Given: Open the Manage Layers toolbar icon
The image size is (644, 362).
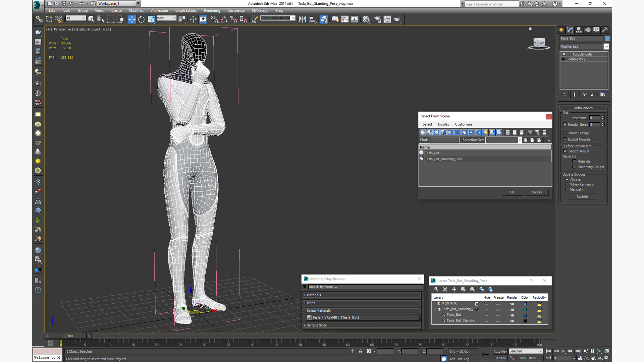Looking at the screenshot, I should (x=324, y=19).
